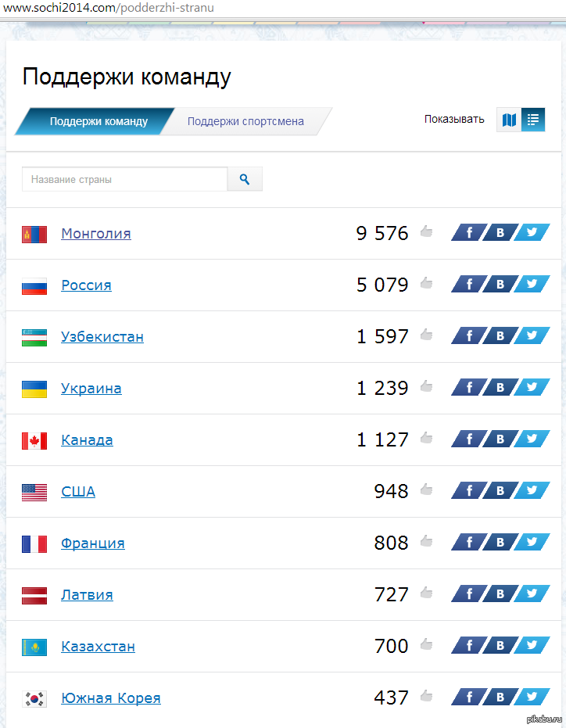
Task: Switch to map view display
Action: [x=509, y=120]
